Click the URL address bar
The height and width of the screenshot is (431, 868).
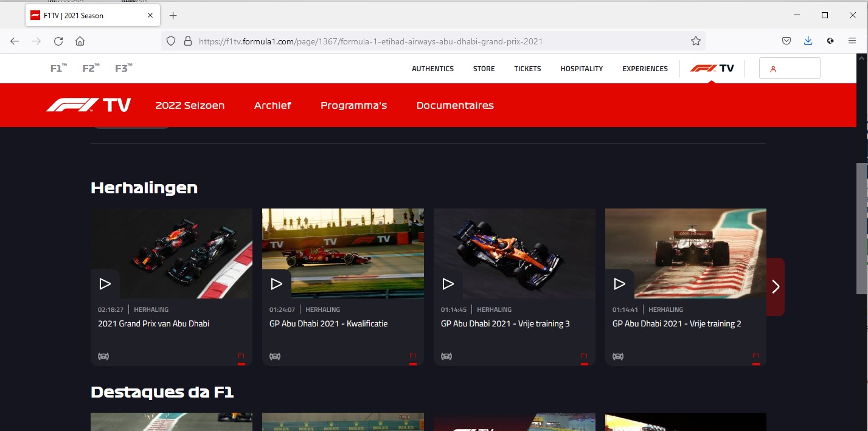point(433,41)
